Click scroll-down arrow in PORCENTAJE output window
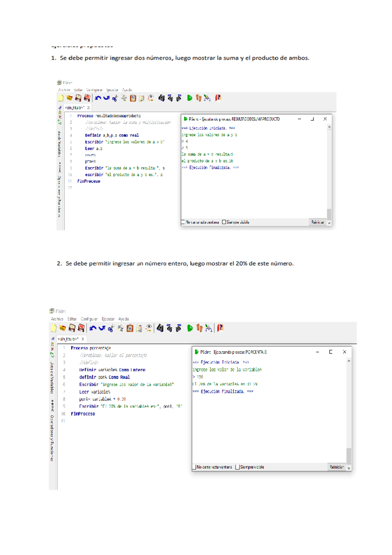The height and width of the screenshot is (555, 392). pos(349,468)
